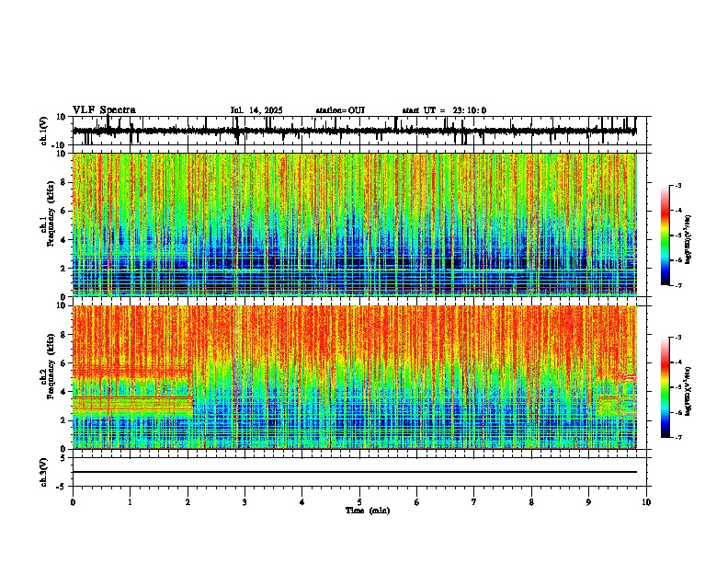Image resolution: width=728 pixels, height=563 pixels.
Task: Click the 'Time (min)' x-axis label
Action: (368, 511)
